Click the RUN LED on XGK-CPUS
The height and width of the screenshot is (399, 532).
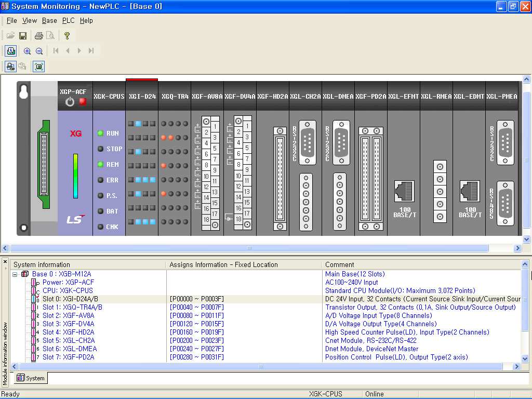[x=100, y=133]
